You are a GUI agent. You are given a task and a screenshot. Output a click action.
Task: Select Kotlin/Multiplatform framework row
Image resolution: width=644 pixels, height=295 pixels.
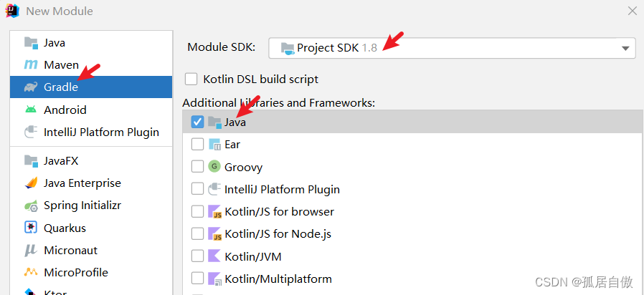[413, 279]
